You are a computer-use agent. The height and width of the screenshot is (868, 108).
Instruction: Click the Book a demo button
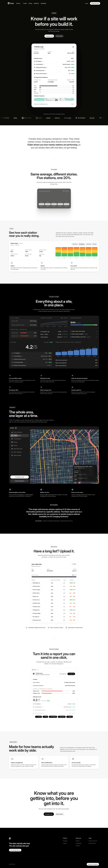click(60, 814)
